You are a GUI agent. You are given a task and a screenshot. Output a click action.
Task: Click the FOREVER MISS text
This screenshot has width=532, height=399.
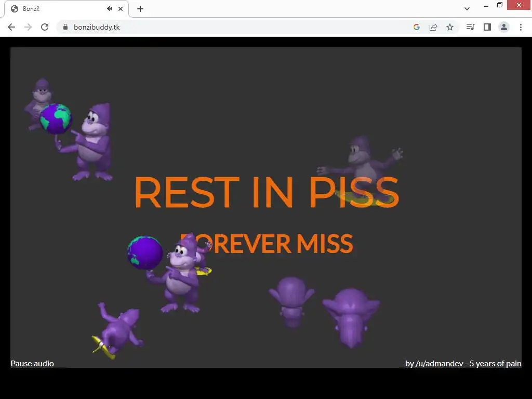(267, 244)
